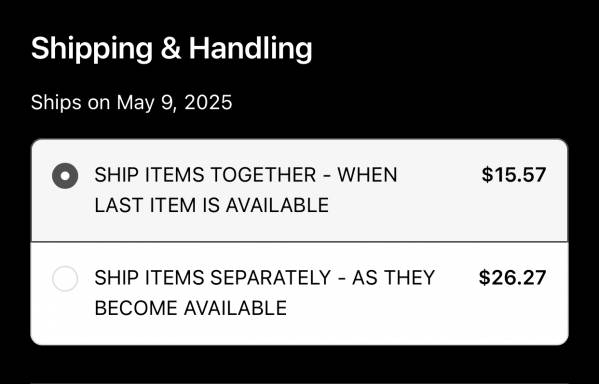Click the $26.27 shipping price
599x384 pixels.
click(x=512, y=278)
